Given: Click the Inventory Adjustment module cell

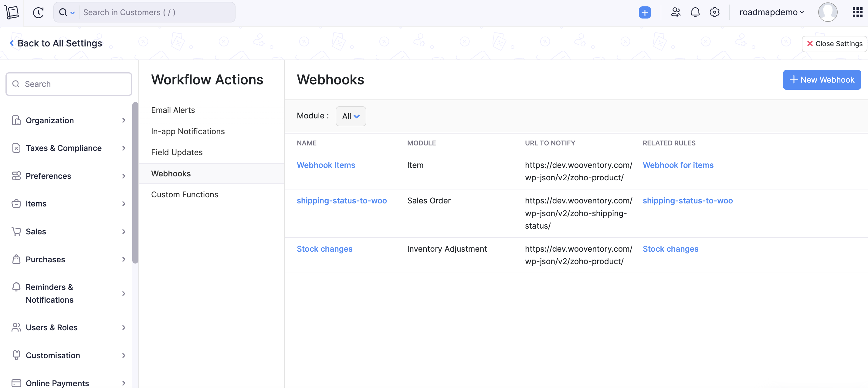Looking at the screenshot, I should coord(447,249).
